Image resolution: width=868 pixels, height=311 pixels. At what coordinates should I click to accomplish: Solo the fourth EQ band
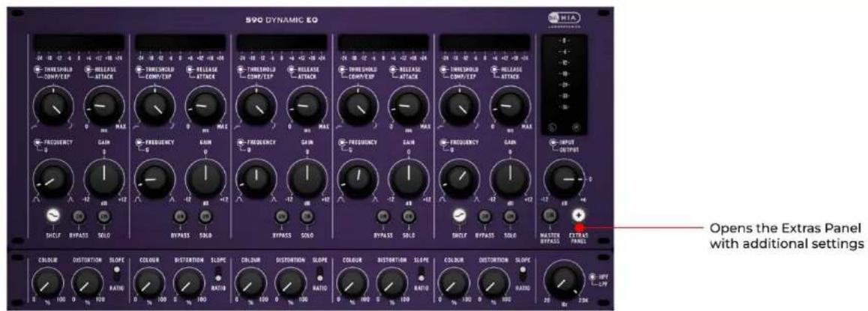pyautogui.click(x=409, y=217)
